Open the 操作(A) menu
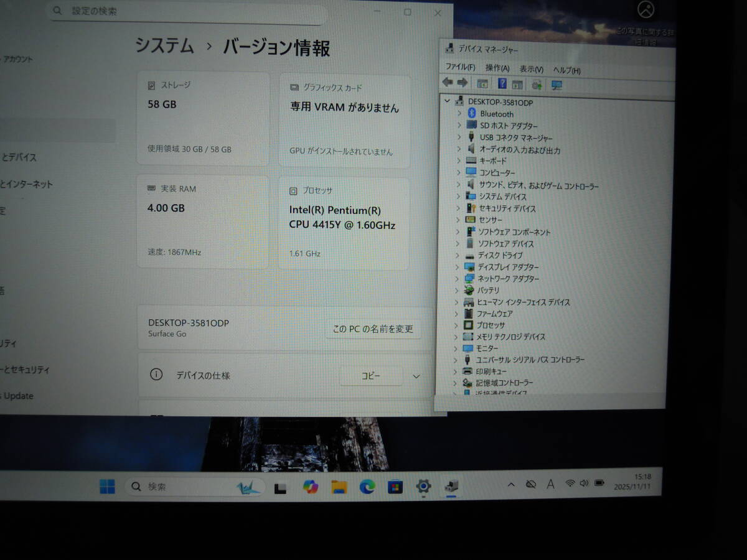This screenshot has width=747, height=560. coord(497,68)
